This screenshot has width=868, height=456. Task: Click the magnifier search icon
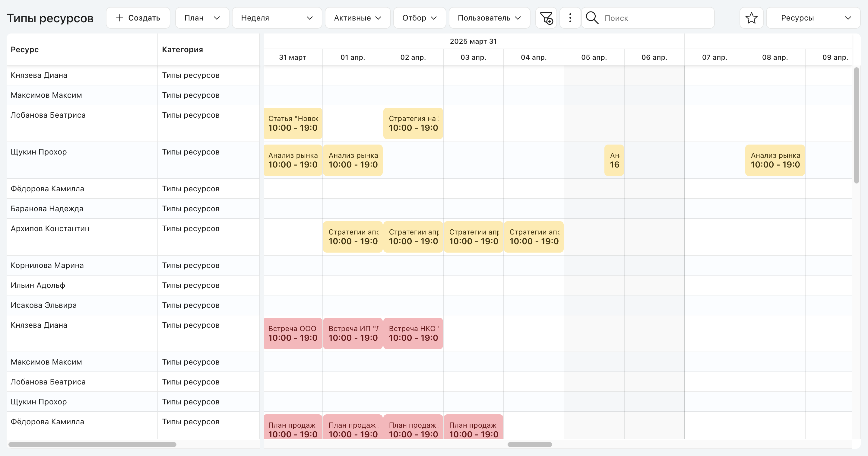tap(592, 18)
